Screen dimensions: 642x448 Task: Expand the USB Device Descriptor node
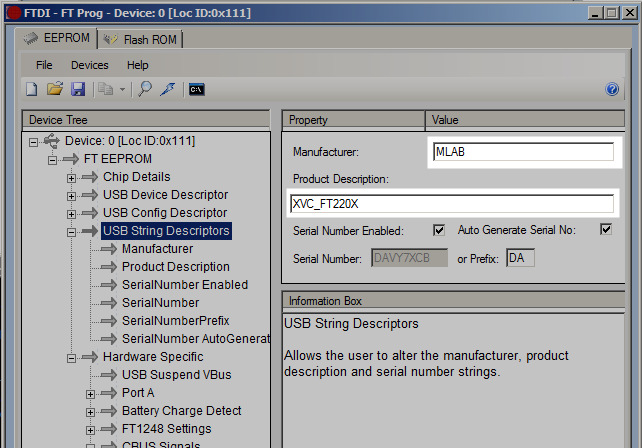click(x=71, y=196)
